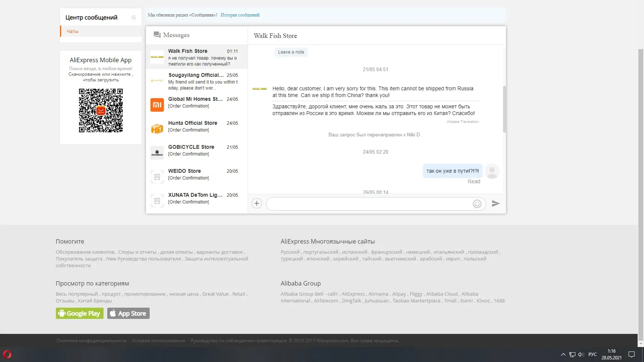Open Условия использования footer link
Viewport: 644px width, 362px height.
point(159,341)
